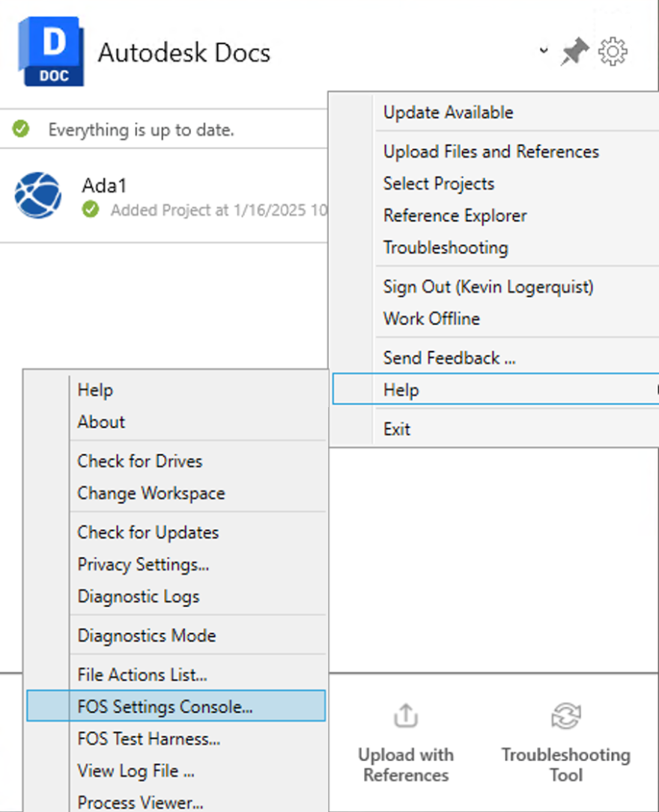Screen dimensions: 659x812
Task: Toggle Work Offline mode
Action: point(431,319)
